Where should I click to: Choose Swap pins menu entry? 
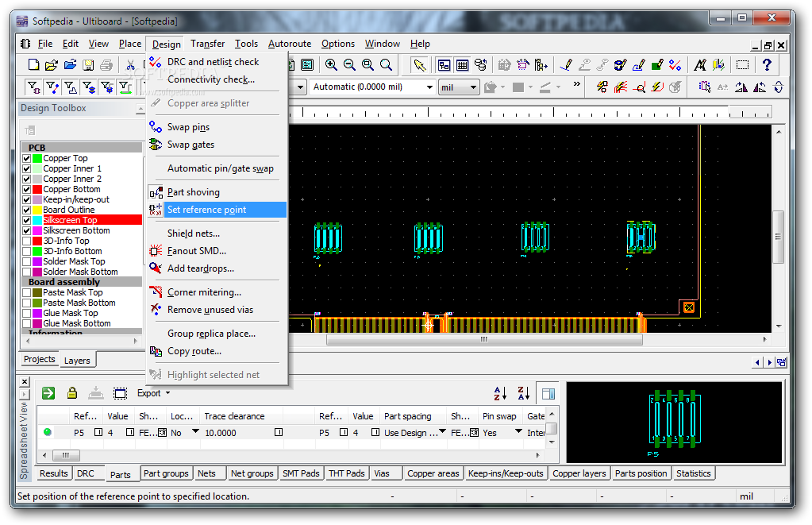(x=217, y=127)
